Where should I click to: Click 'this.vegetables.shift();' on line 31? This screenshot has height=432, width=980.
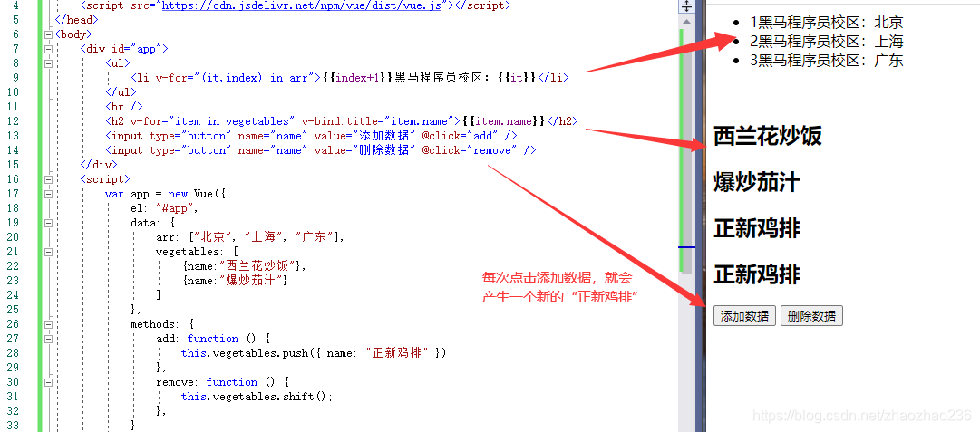257,397
